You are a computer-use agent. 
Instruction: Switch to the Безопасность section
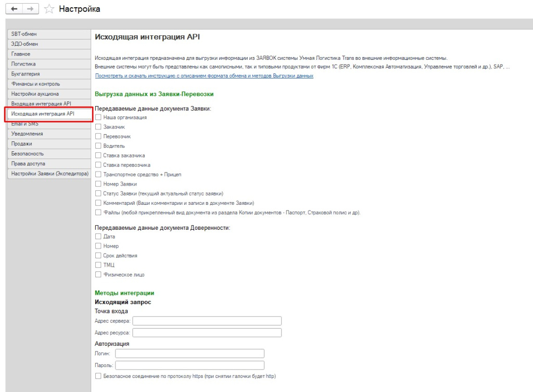(x=49, y=154)
